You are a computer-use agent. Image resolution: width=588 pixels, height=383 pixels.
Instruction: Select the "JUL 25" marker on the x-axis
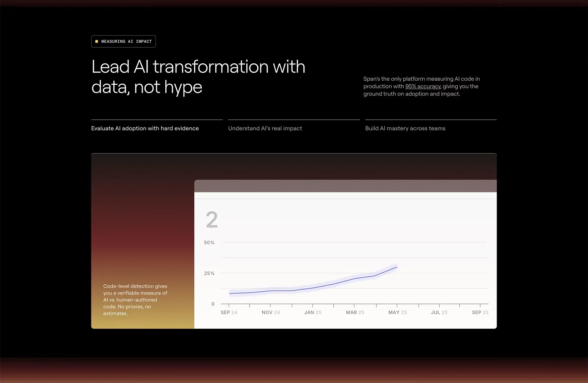pyautogui.click(x=439, y=312)
